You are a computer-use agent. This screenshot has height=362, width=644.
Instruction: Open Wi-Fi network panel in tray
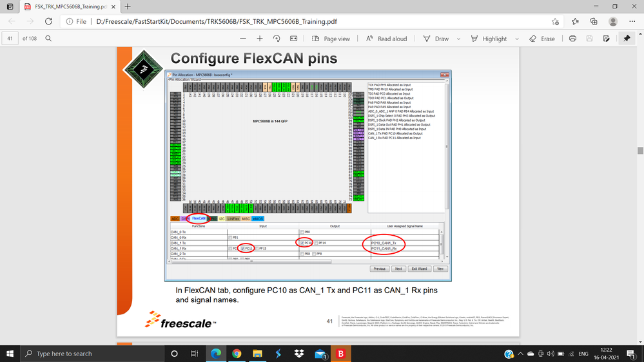571,354
